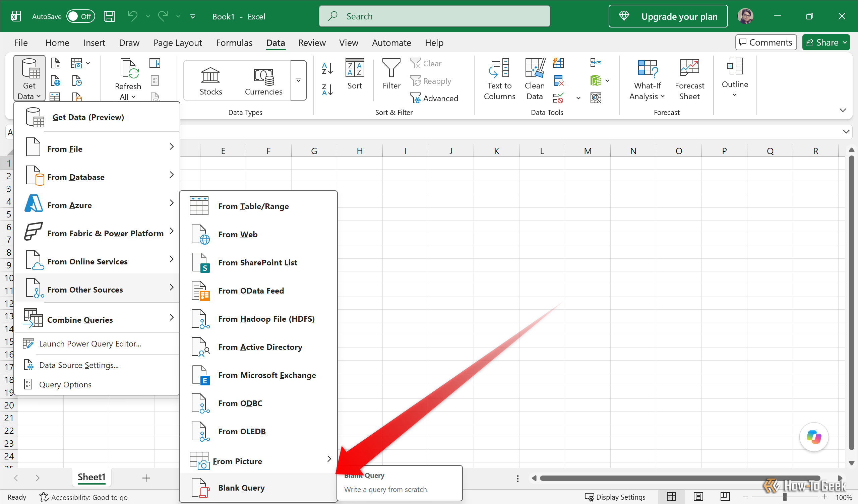Image resolution: width=858 pixels, height=504 pixels.
Task: Open the Copilot floating icon
Action: pos(814,437)
